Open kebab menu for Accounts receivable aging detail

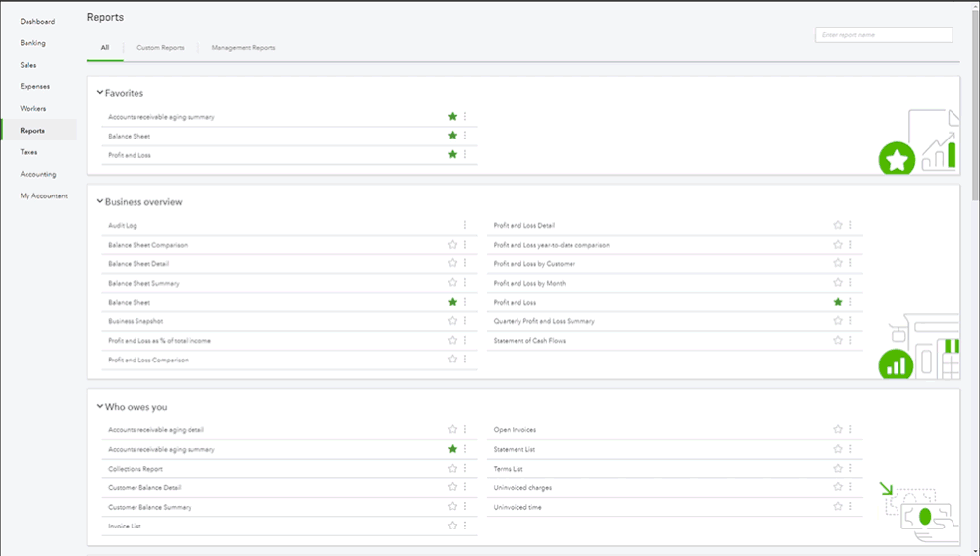[465, 429]
